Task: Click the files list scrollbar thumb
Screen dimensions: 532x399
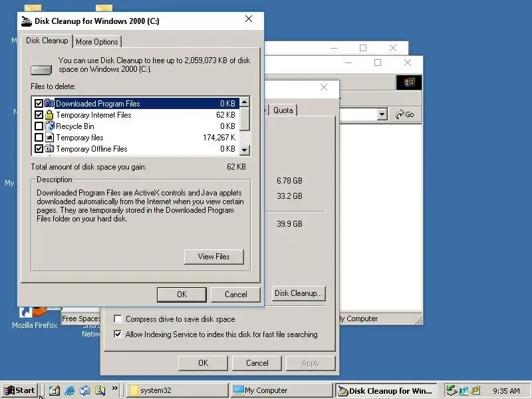Action: (244, 119)
